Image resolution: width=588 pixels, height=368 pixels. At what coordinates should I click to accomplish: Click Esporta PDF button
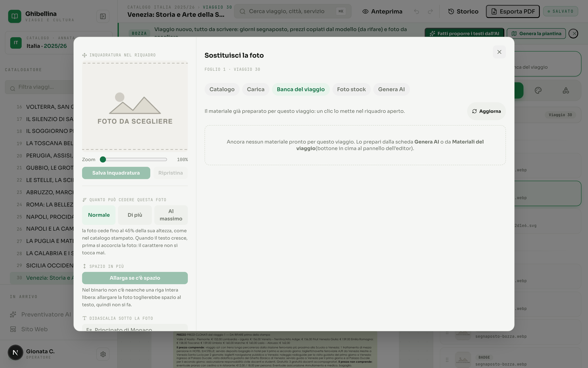513,11
